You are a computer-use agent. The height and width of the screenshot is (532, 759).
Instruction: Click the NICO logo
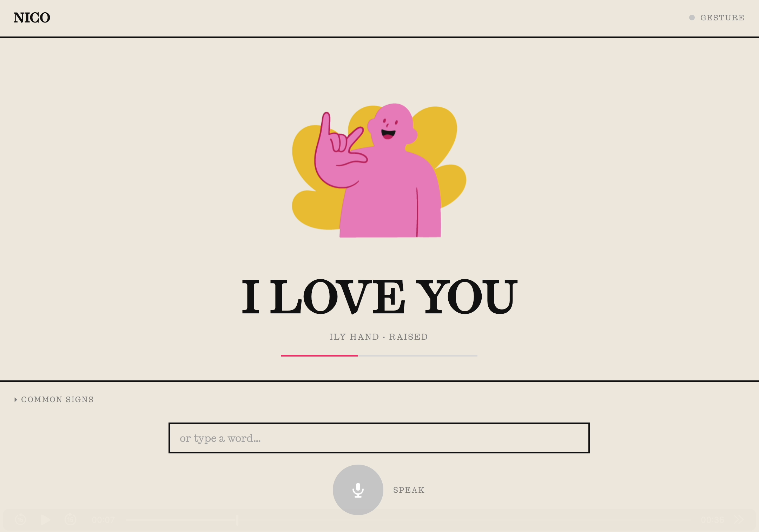click(x=32, y=18)
